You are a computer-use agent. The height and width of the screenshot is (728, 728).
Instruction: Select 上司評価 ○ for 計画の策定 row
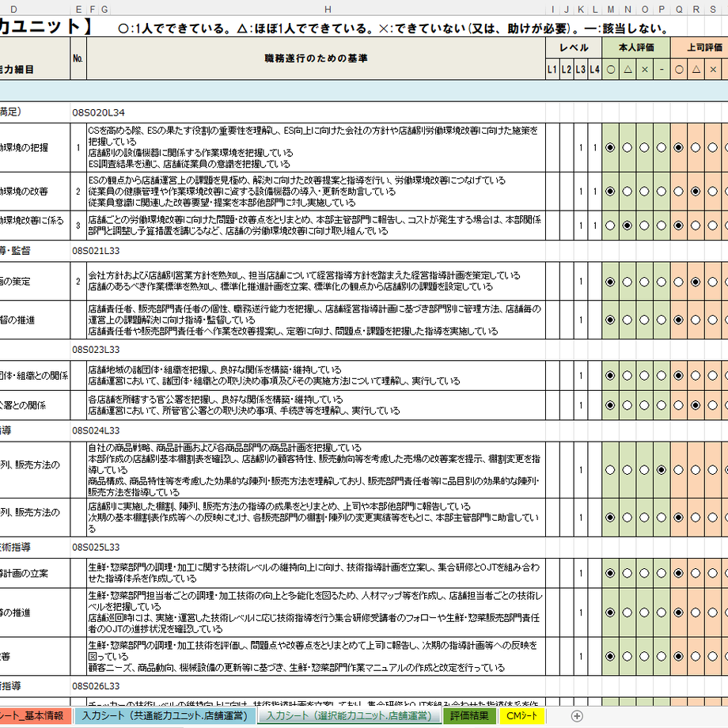pyautogui.click(x=678, y=282)
